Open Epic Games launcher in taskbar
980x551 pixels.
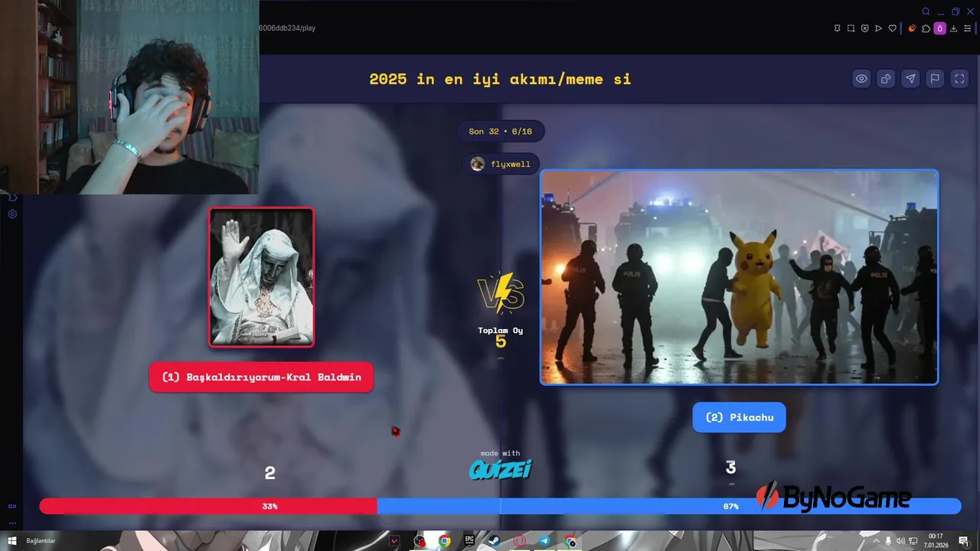pyautogui.click(x=469, y=541)
